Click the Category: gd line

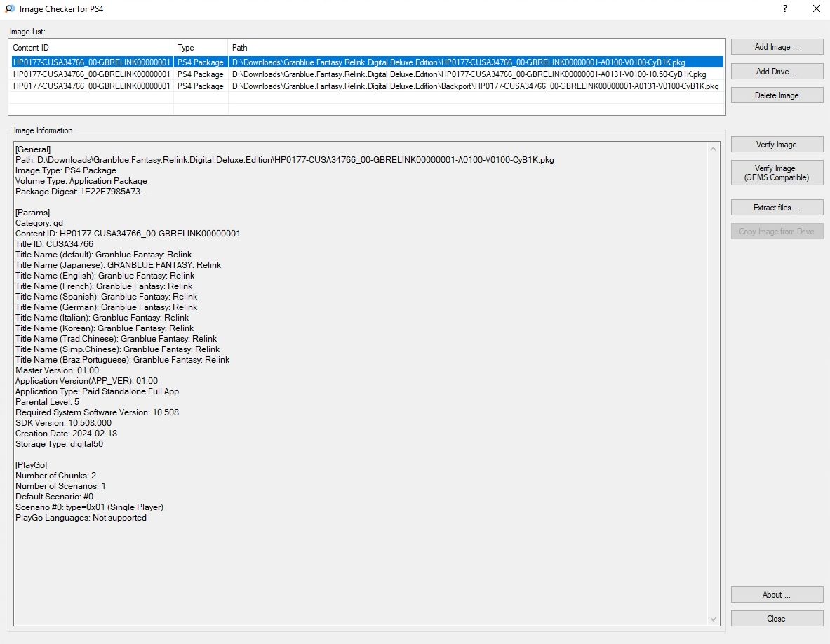tap(39, 223)
